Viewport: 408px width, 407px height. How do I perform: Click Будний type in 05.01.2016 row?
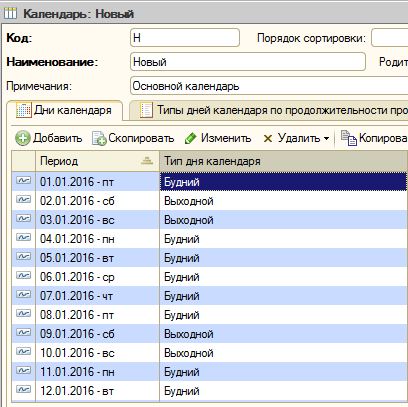coord(284,258)
